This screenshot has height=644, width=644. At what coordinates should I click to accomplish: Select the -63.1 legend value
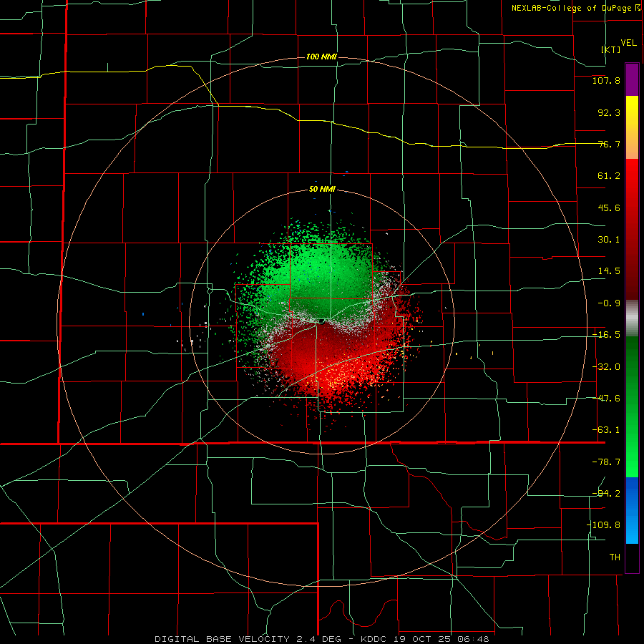606,430
